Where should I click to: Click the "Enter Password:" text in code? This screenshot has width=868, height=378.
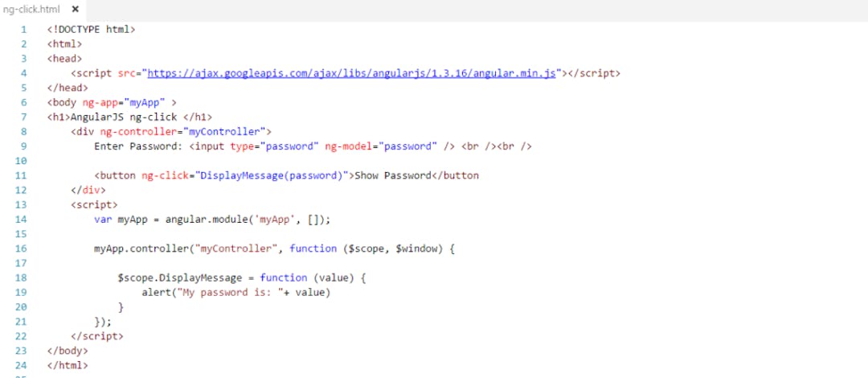tap(138, 146)
